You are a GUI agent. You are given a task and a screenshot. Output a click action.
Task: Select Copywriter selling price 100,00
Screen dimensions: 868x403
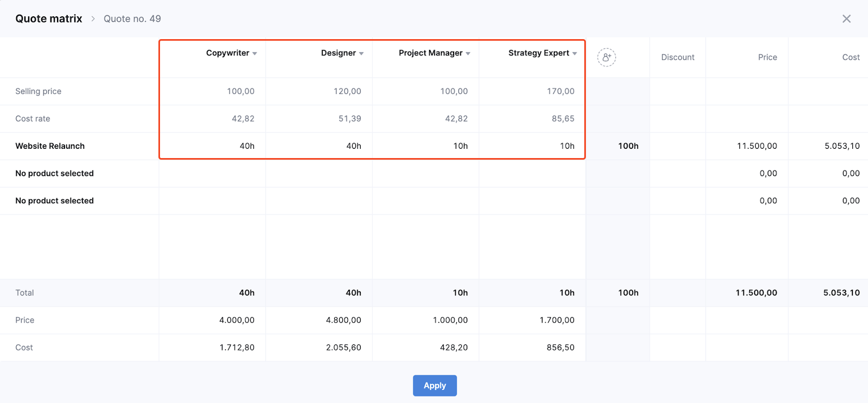241,91
